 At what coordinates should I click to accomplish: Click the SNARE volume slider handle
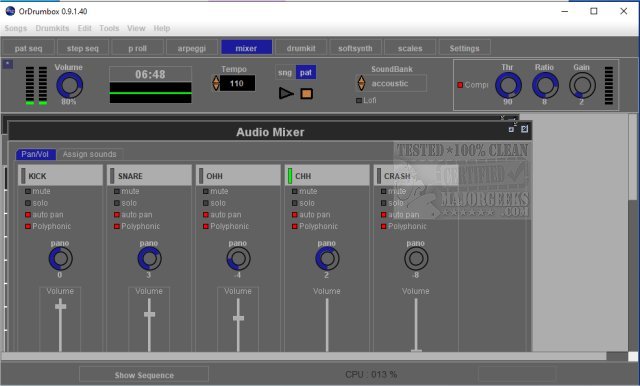[149, 314]
